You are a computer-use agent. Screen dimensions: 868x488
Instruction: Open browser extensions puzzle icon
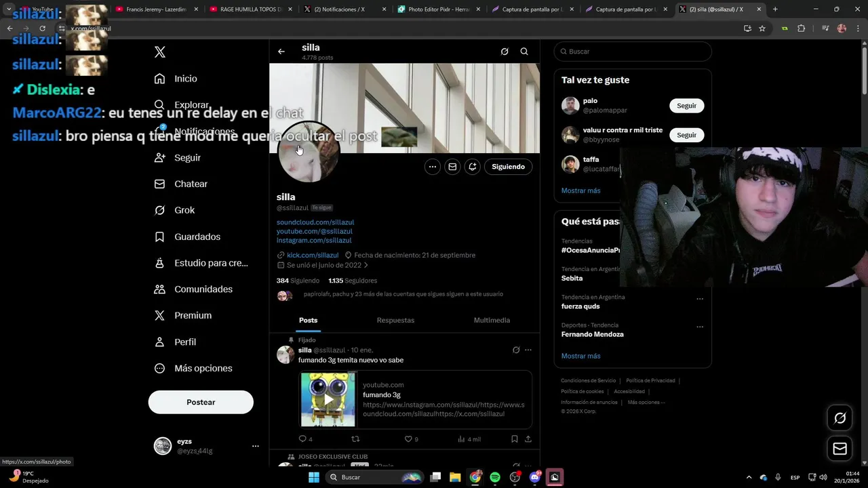801,28
